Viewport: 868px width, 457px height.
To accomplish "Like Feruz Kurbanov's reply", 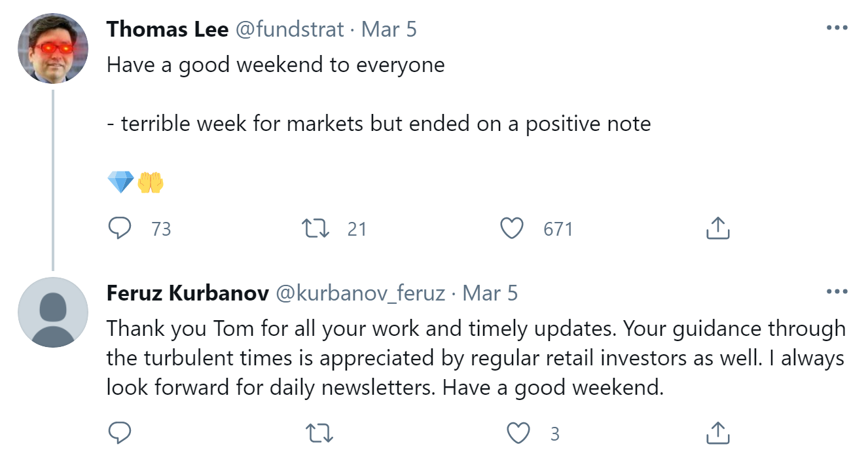I will (x=519, y=433).
